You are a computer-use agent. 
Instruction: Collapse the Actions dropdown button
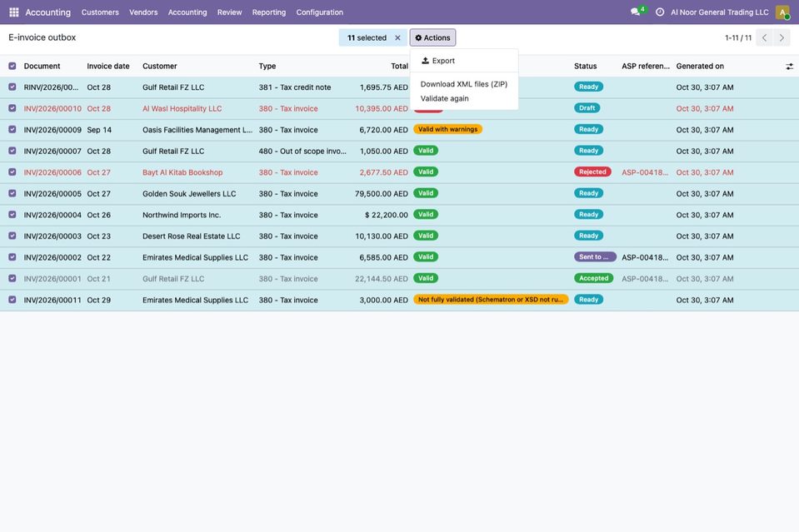pos(432,37)
